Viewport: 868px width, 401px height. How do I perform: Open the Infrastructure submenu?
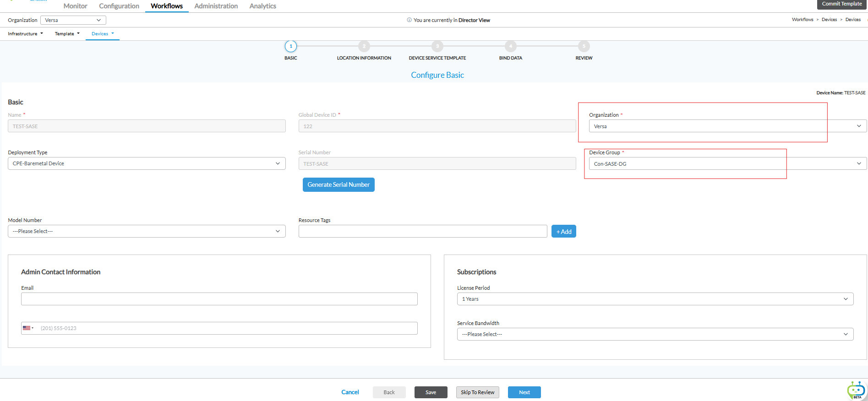[25, 33]
